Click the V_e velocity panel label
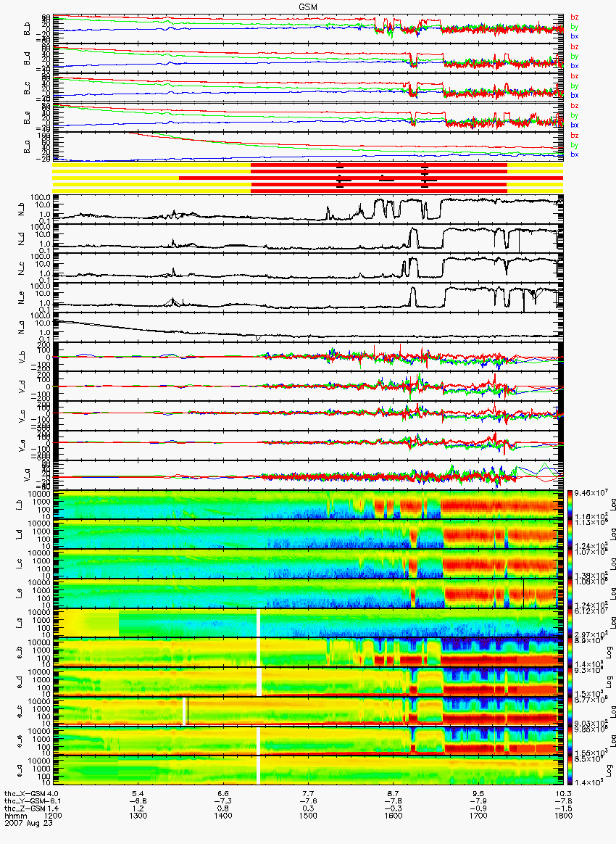This screenshot has height=844, width=616. pyautogui.click(x=22, y=446)
